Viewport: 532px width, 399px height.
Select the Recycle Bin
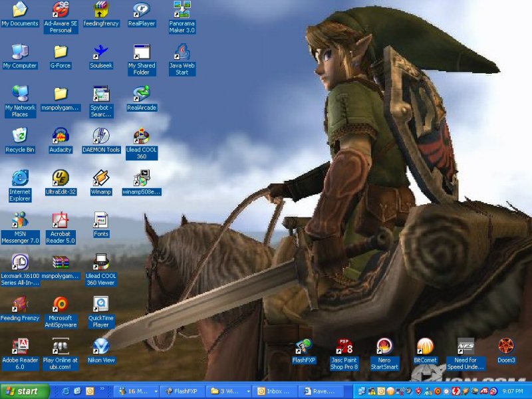tap(20, 140)
